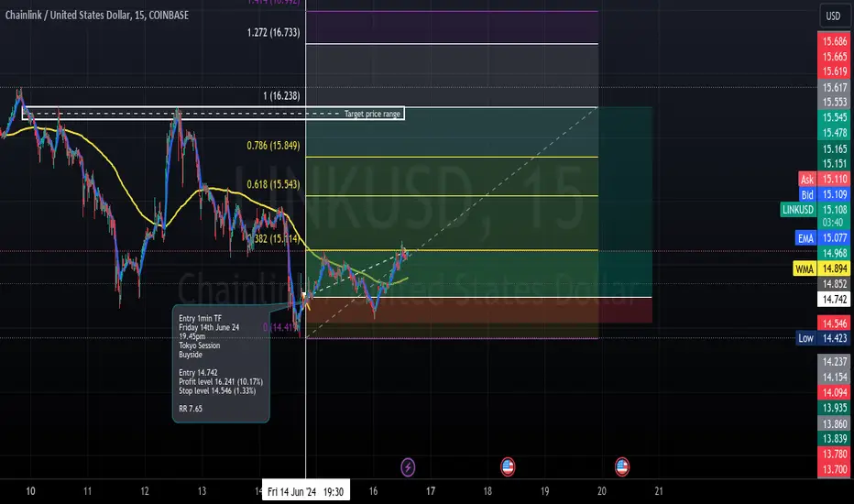Click 'RR 7.65' in the trade note
The width and height of the screenshot is (854, 504).
(x=191, y=409)
